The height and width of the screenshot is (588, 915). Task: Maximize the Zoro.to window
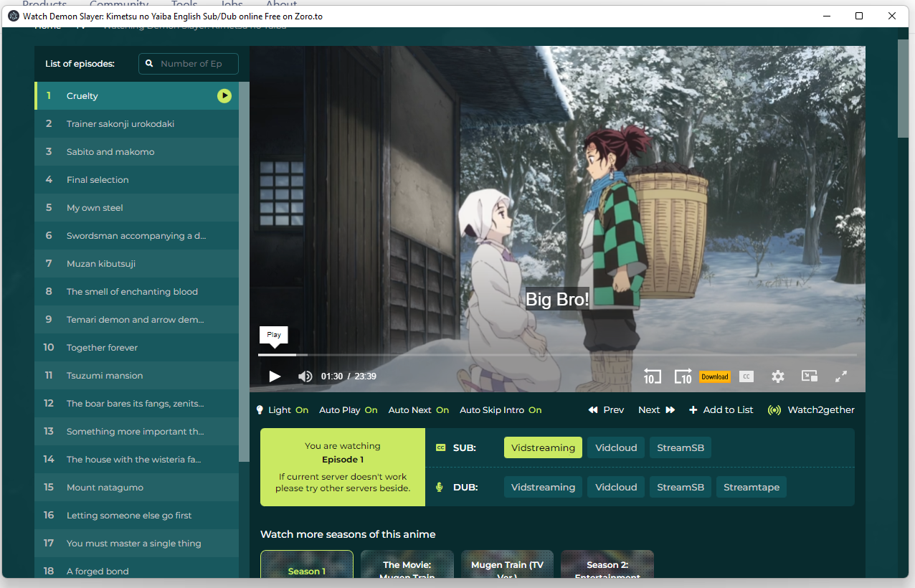point(859,16)
